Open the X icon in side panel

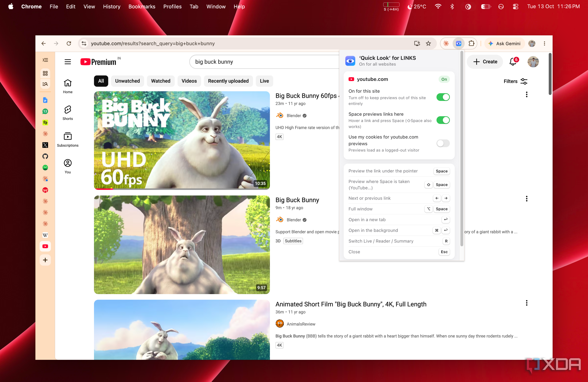click(45, 145)
